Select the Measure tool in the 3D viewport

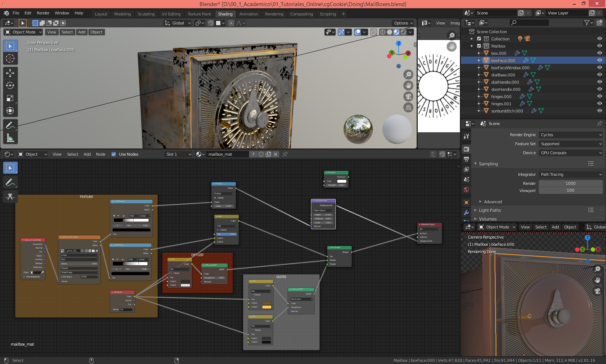(x=10, y=138)
